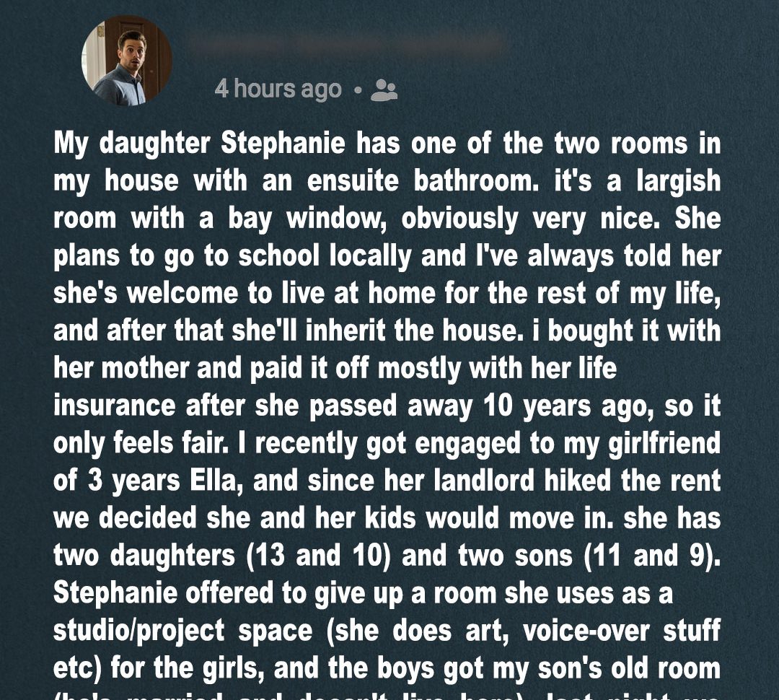Click the text "studio/project space"
Image resolution: width=779 pixels, height=700 pixels.
(182, 631)
